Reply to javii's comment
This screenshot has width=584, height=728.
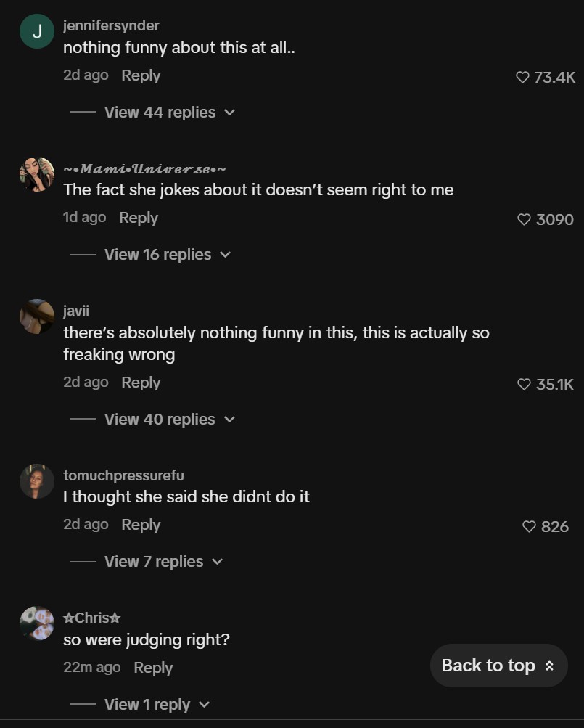coord(141,383)
